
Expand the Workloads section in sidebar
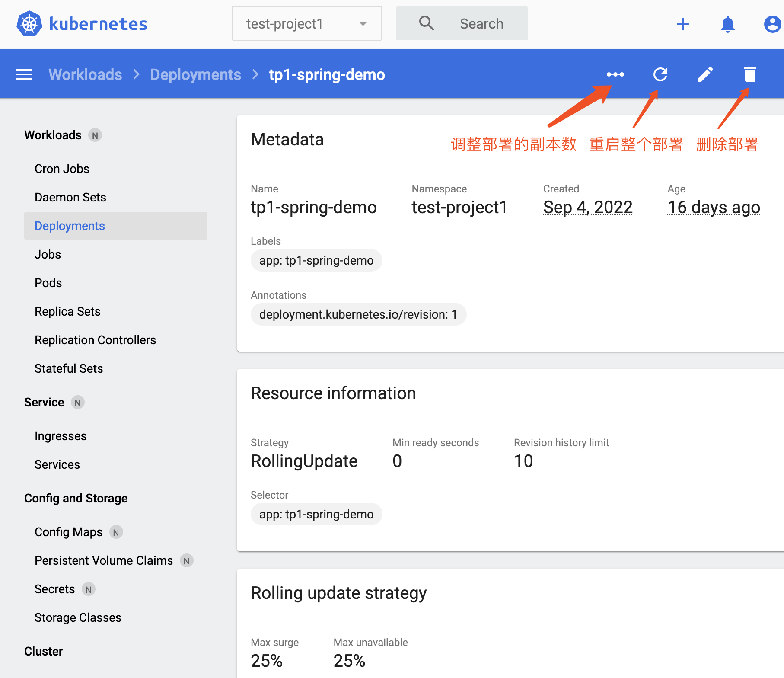click(x=53, y=135)
